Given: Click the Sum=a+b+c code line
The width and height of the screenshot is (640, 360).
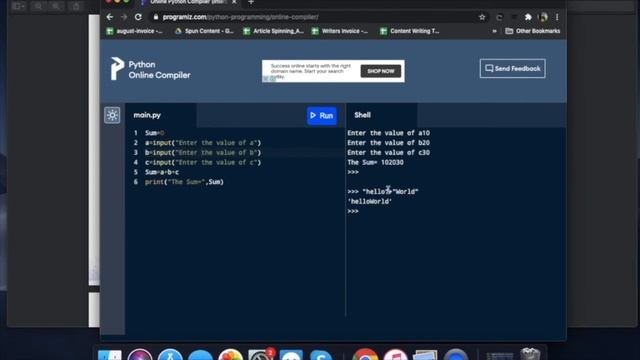Looking at the screenshot, I should pyautogui.click(x=162, y=172).
